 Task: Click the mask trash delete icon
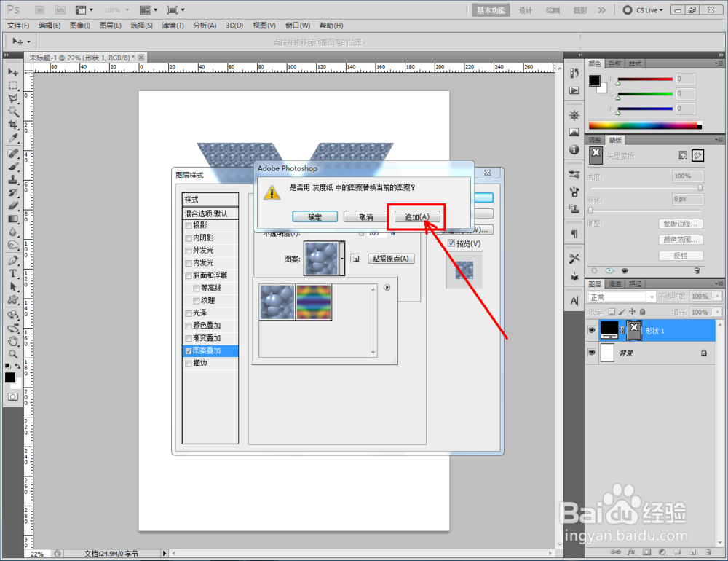[697, 270]
